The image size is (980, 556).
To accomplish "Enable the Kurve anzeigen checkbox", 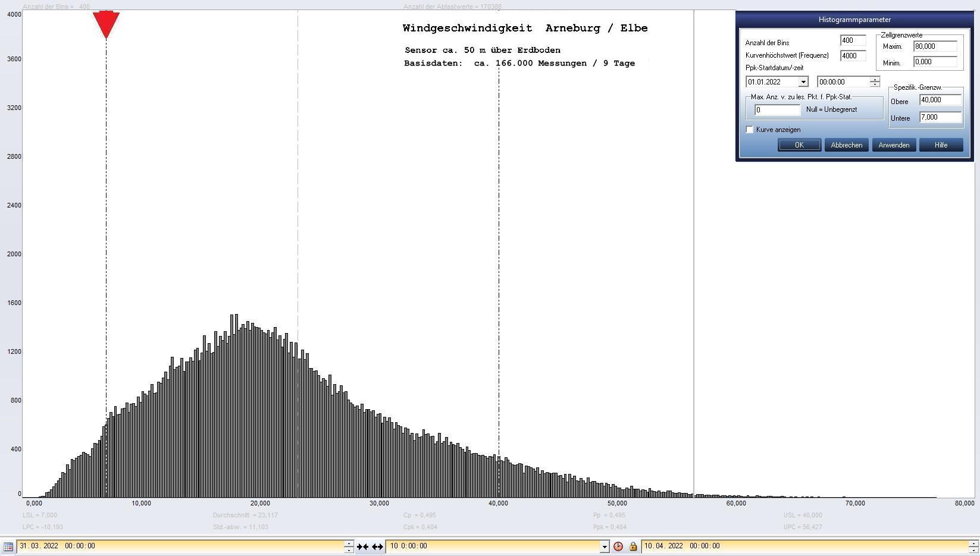I will click(750, 130).
